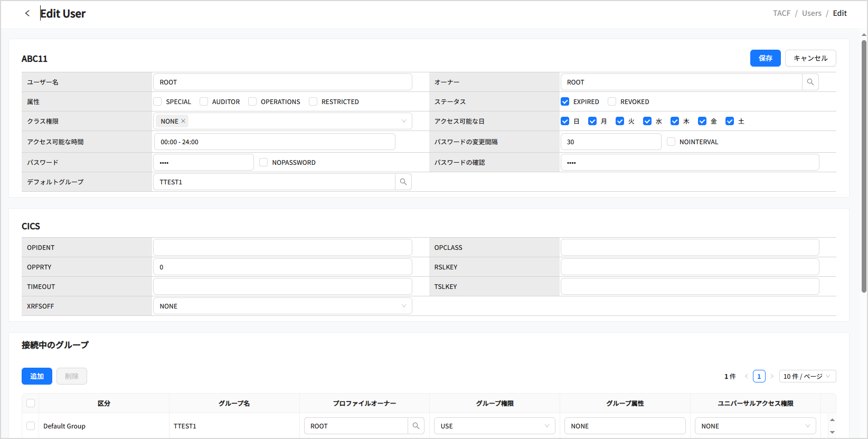Viewport: 868px width, 439px height.
Task: Click the page vertical scrollbar
Action: tap(864, 158)
